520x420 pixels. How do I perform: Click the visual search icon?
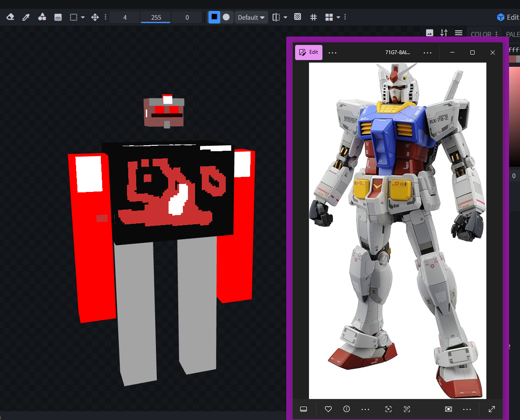click(x=388, y=409)
